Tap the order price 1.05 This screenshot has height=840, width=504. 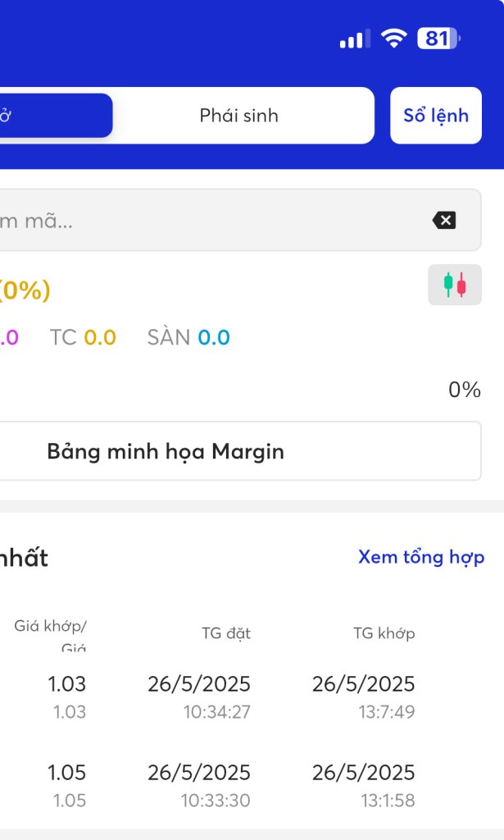point(66,773)
